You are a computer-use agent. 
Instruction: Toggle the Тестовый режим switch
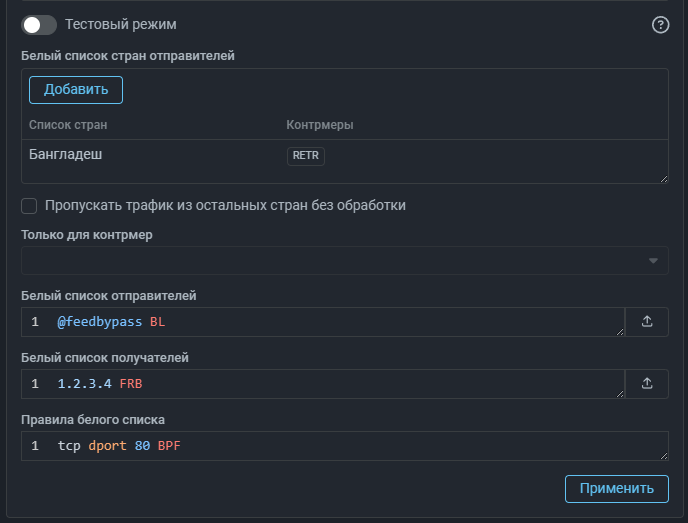(39, 25)
